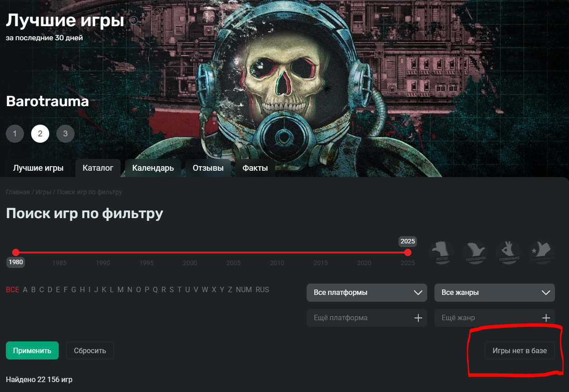Click the '2000' year tick label
The image size is (569, 392).
click(x=190, y=263)
